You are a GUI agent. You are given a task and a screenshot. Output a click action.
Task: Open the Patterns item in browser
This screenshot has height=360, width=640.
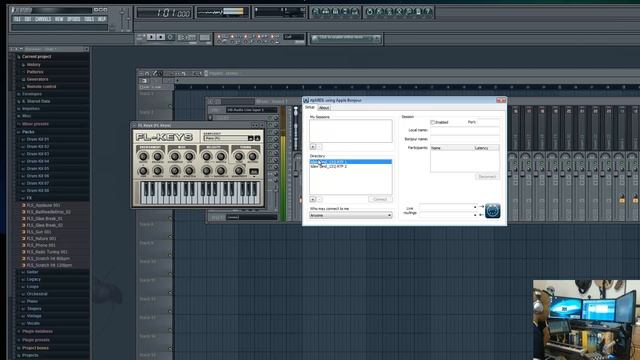click(35, 72)
